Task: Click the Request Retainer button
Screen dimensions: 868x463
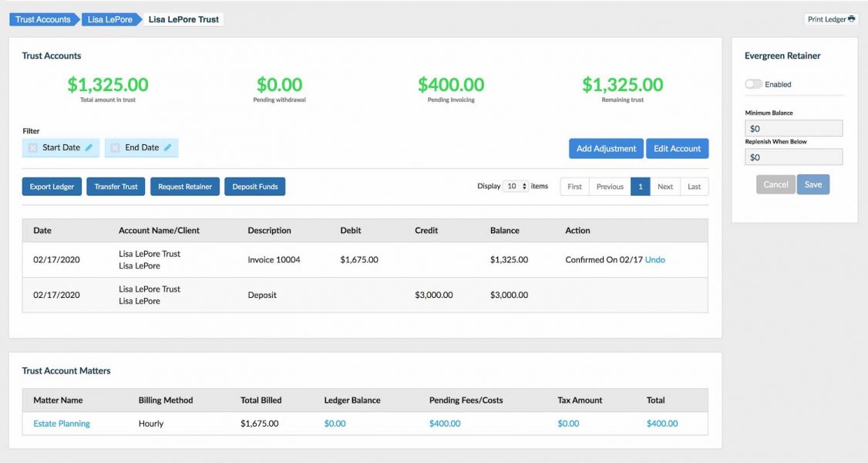Action: pos(185,187)
